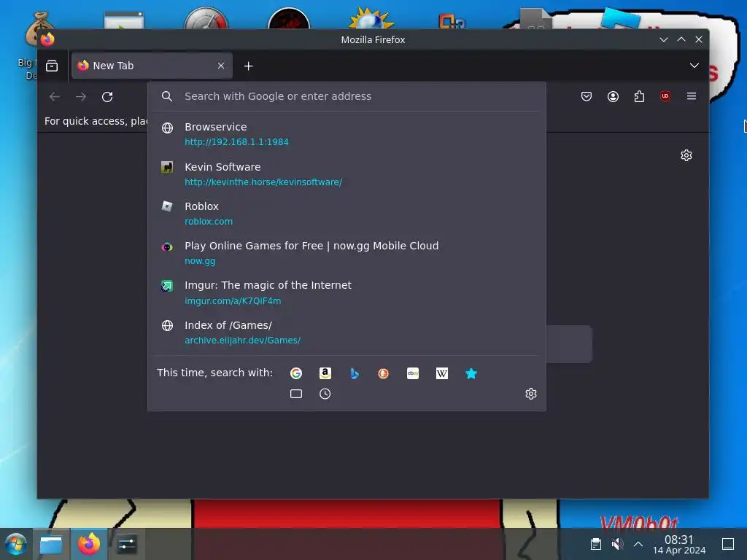Viewport: 747px width, 560px height.
Task: Search open tabs with the tab icon
Action: pos(296,394)
